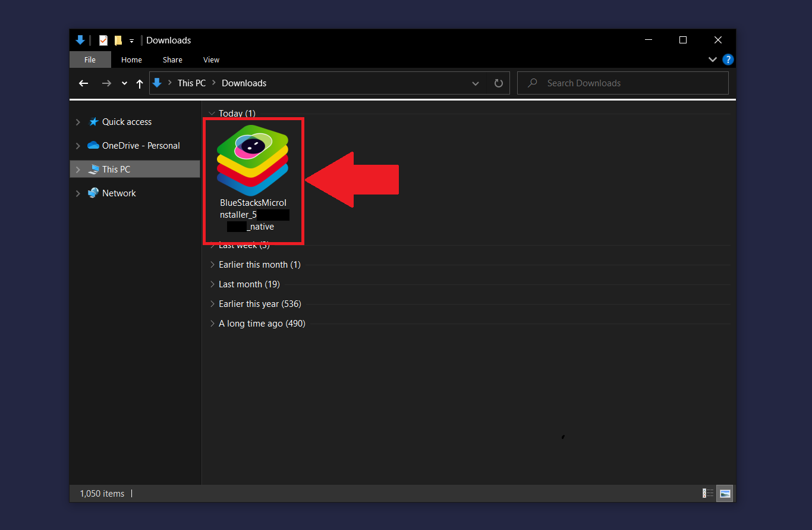This screenshot has width=812, height=530.
Task: Collapse the Today group
Action: click(x=212, y=113)
